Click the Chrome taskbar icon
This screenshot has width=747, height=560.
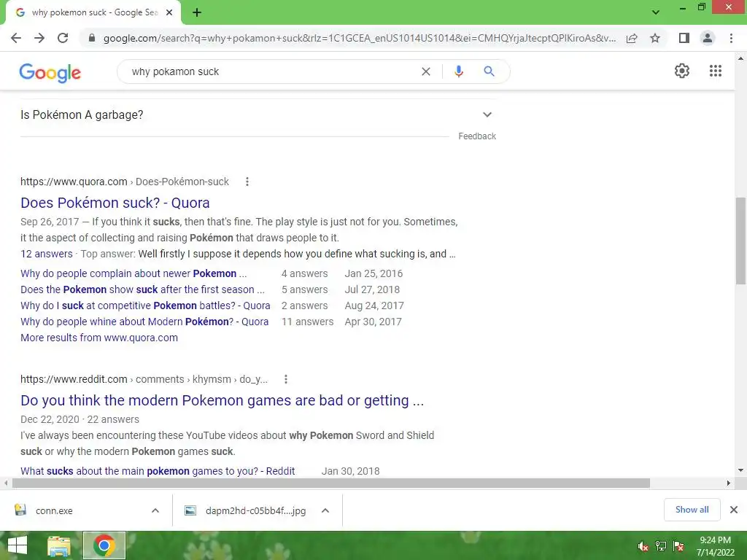104,545
